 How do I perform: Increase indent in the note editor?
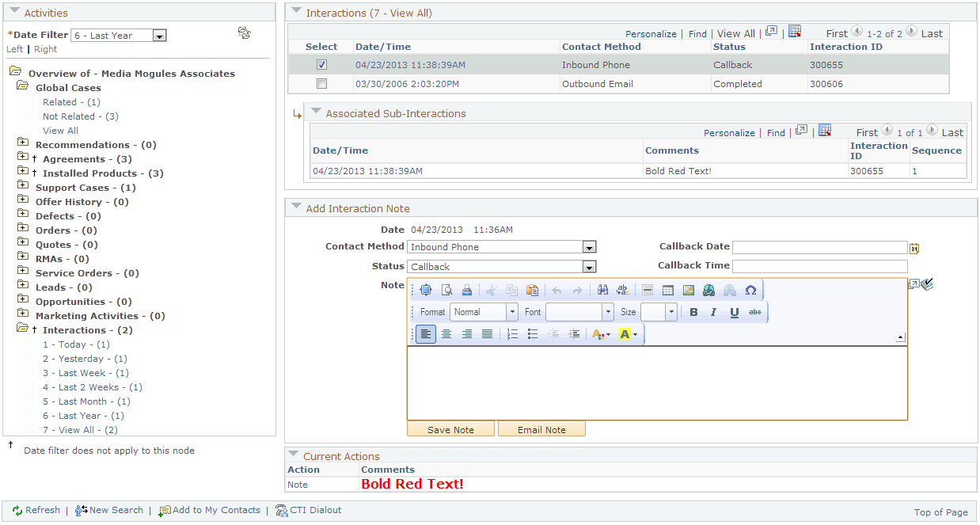tap(574, 334)
